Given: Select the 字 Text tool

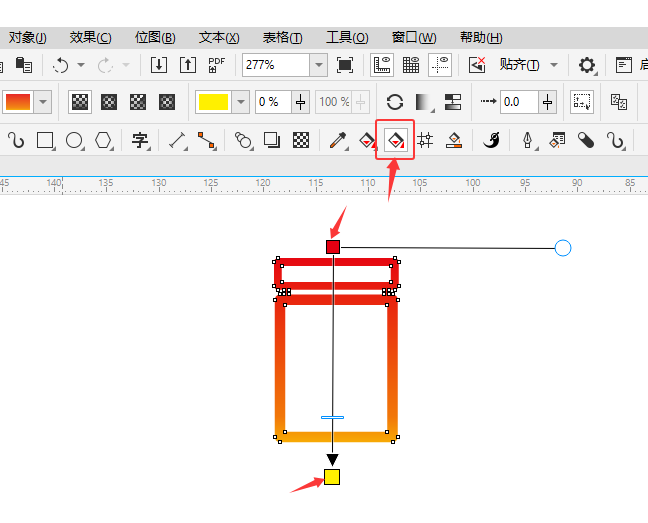Looking at the screenshot, I should (140, 140).
